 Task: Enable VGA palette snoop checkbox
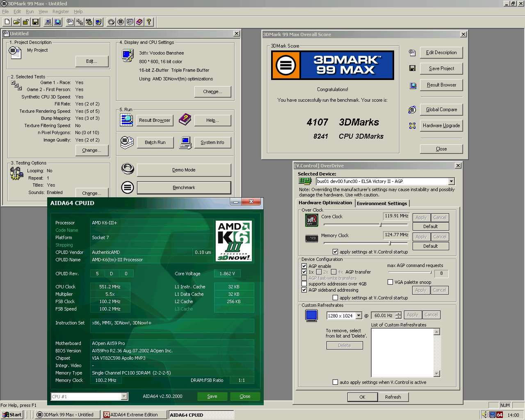coord(390,282)
